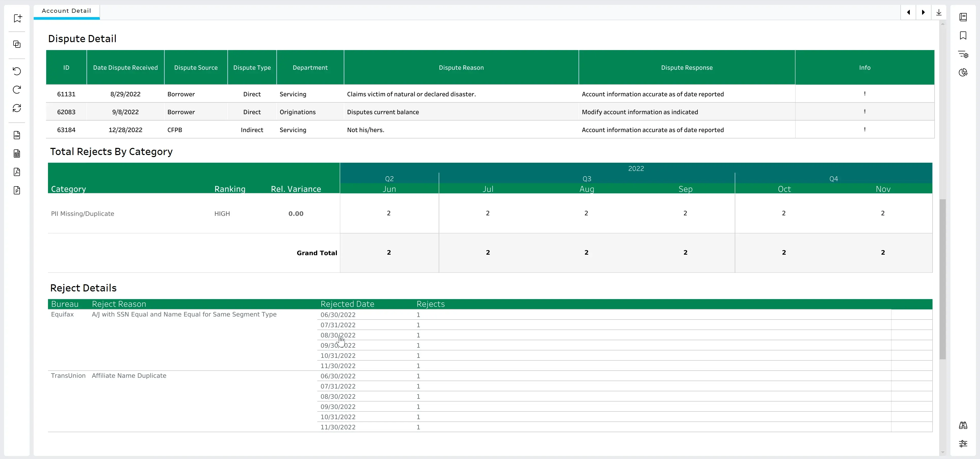Click the 0.00 Rel. Variance value
This screenshot has width=980, height=459.
pyautogui.click(x=296, y=214)
